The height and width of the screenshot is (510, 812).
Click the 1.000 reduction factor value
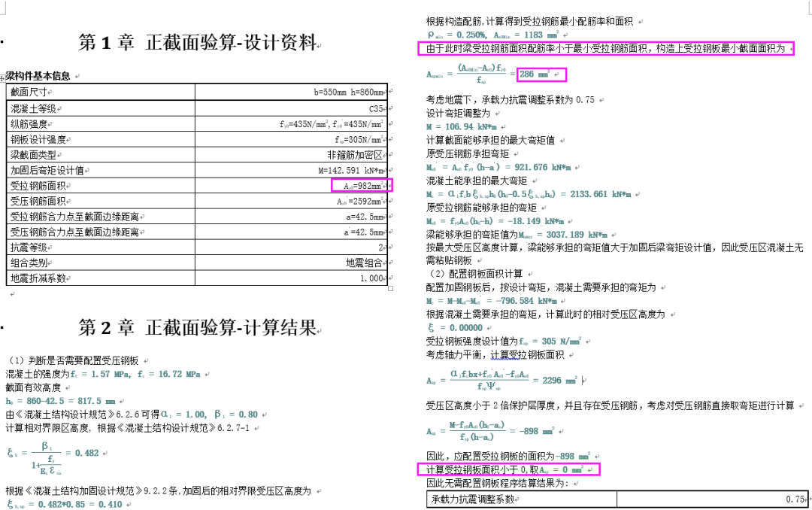372,278
